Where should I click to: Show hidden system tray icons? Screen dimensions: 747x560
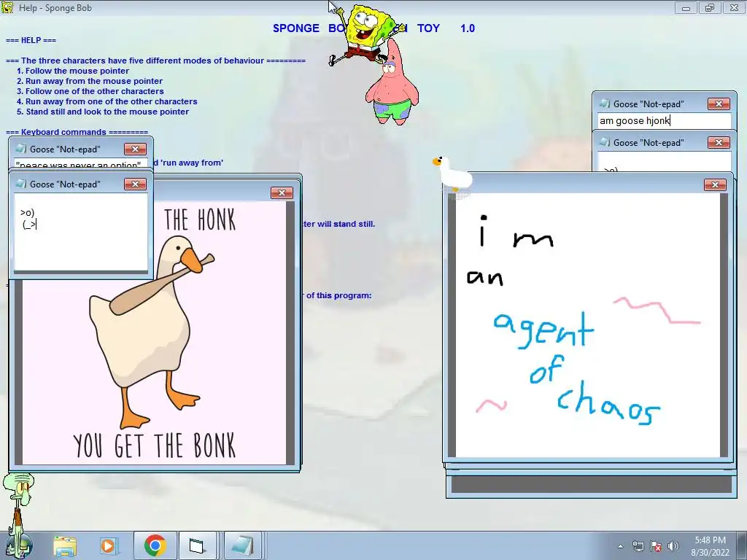620,547
